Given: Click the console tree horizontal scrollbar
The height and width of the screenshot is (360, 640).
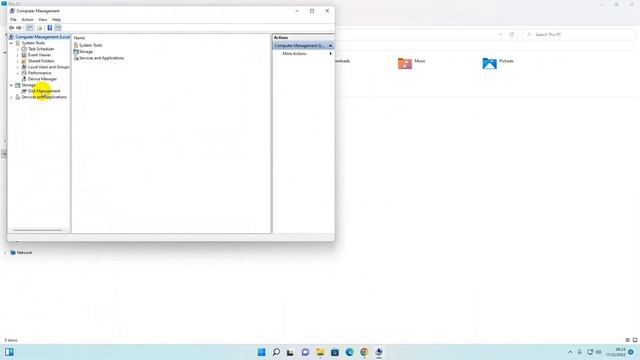Looking at the screenshot, I should tap(37, 230).
